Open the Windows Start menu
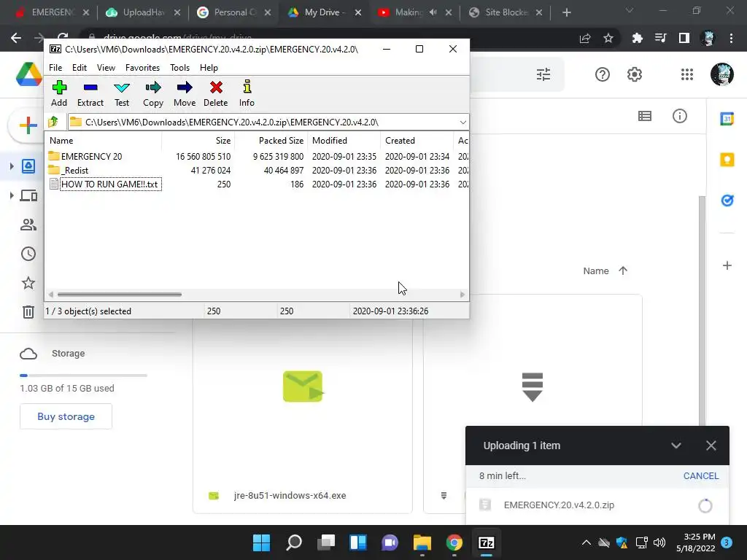747x560 pixels. point(262,542)
